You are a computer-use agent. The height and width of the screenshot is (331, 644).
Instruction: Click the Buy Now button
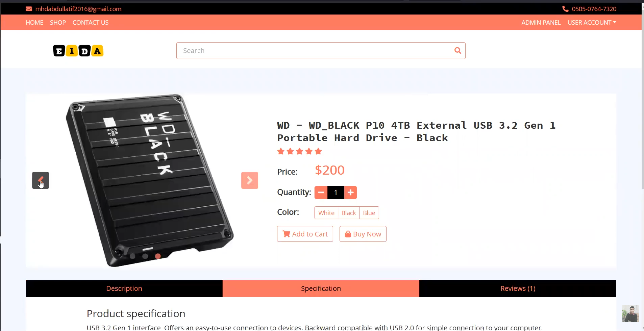(363, 234)
